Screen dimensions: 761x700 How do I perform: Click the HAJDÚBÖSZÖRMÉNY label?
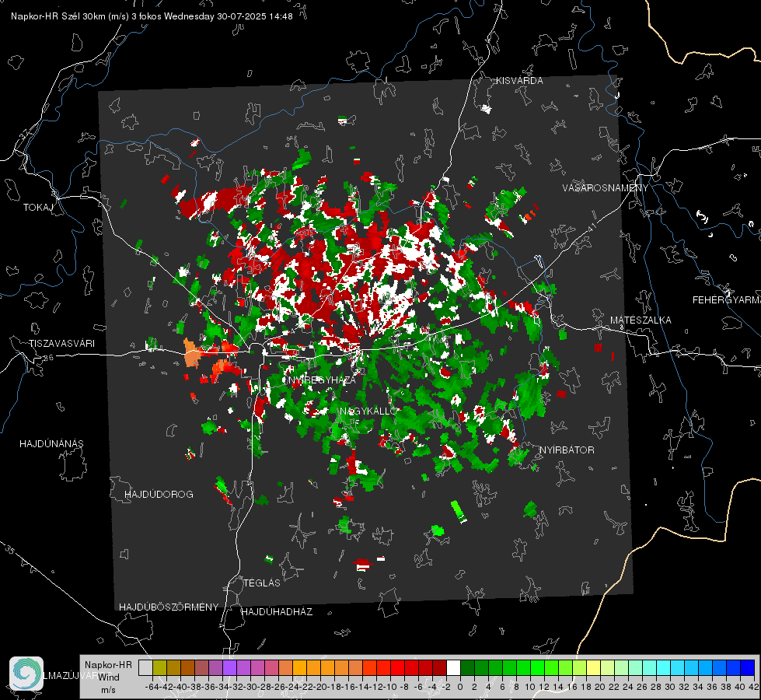(x=169, y=607)
